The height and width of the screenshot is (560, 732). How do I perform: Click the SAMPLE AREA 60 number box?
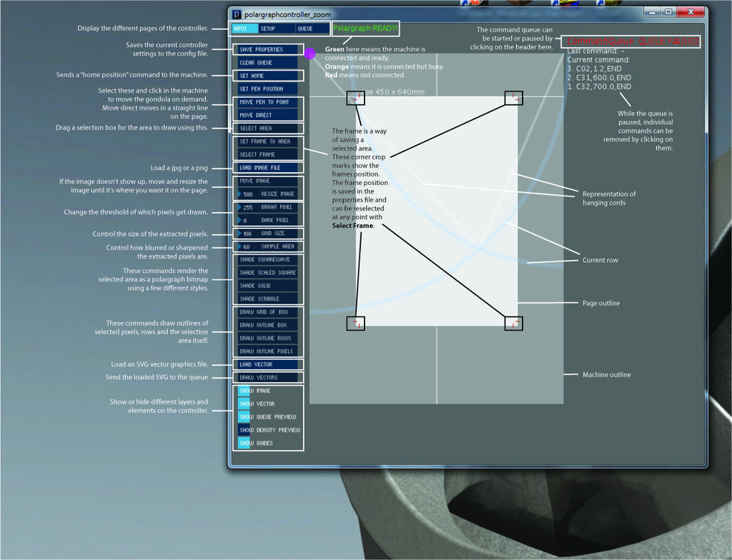point(267,246)
